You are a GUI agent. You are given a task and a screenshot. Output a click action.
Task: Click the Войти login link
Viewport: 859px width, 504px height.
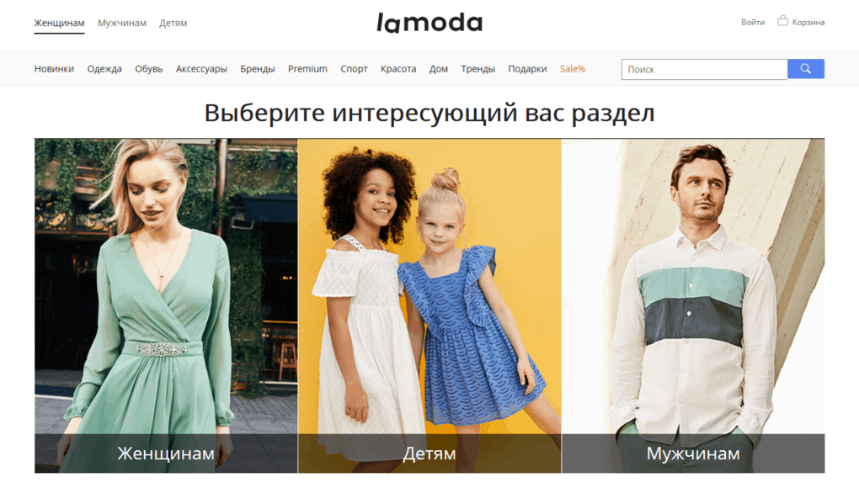[x=753, y=22]
